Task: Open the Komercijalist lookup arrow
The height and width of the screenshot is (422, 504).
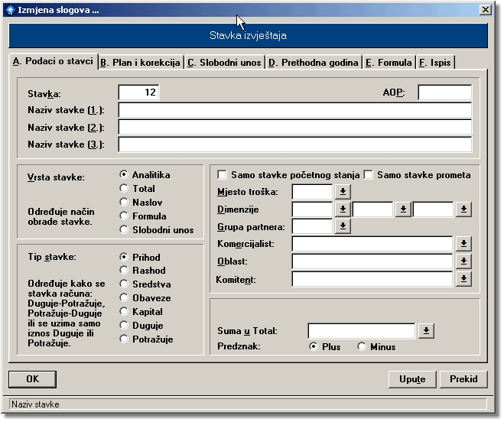Action: [x=463, y=244]
